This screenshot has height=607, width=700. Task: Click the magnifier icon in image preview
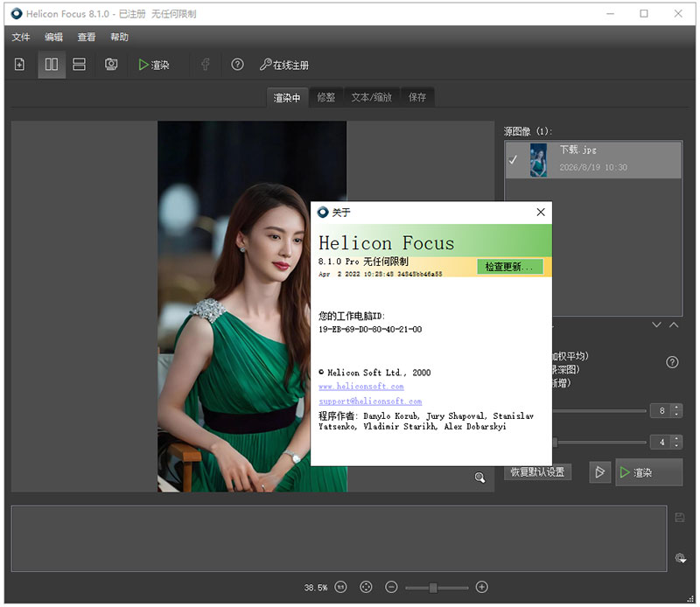click(x=479, y=478)
